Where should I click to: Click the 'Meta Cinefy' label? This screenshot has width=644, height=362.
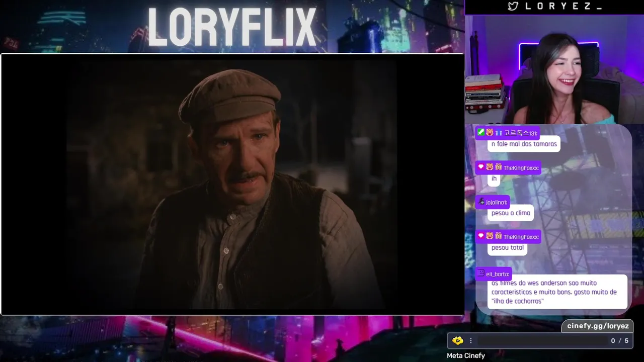[466, 355]
